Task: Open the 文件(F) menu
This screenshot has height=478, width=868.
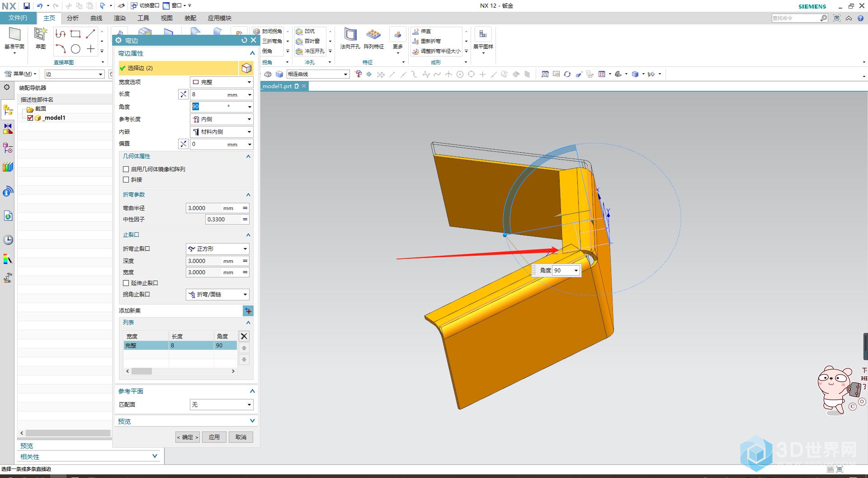Action: 18,18
